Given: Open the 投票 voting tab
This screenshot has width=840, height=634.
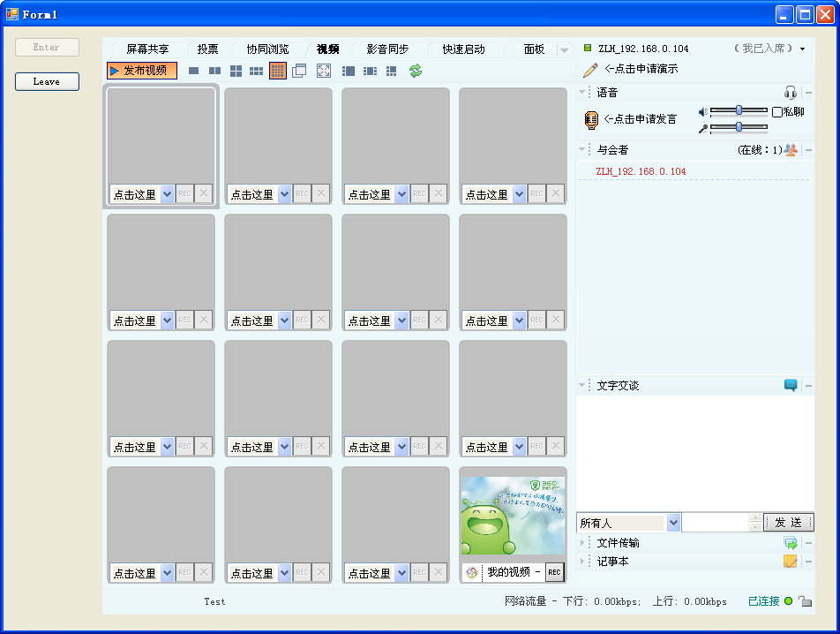Looking at the screenshot, I should (x=207, y=49).
